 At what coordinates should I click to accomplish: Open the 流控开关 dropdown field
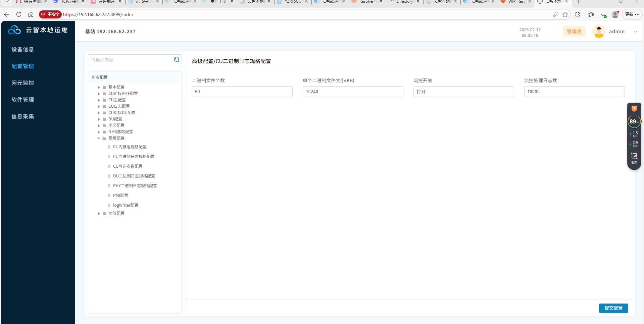(463, 92)
